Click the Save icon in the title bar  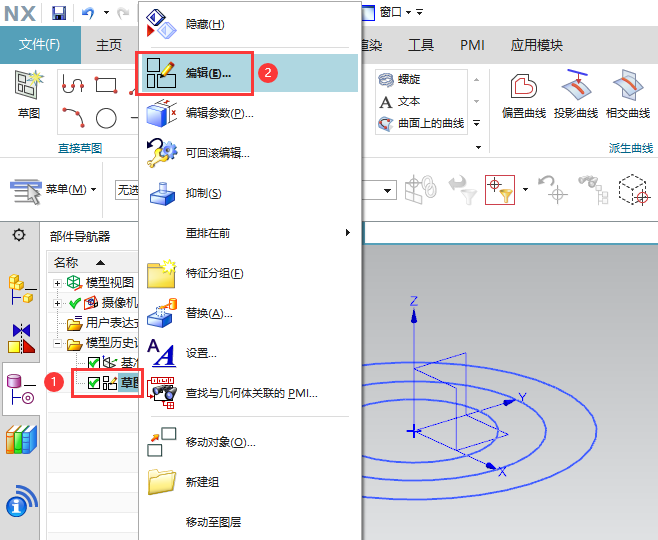coord(59,13)
